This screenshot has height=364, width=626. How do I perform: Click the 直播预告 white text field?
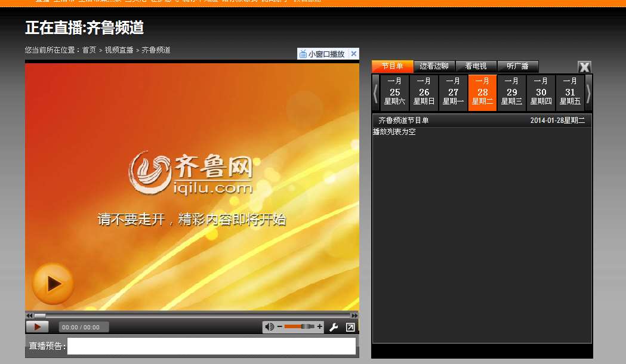point(212,346)
